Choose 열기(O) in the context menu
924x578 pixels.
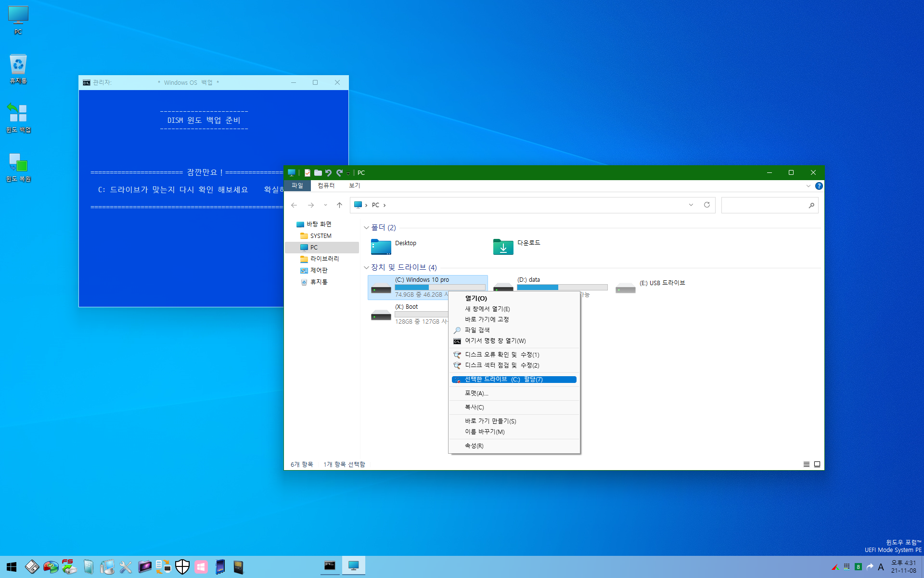pyautogui.click(x=514, y=299)
